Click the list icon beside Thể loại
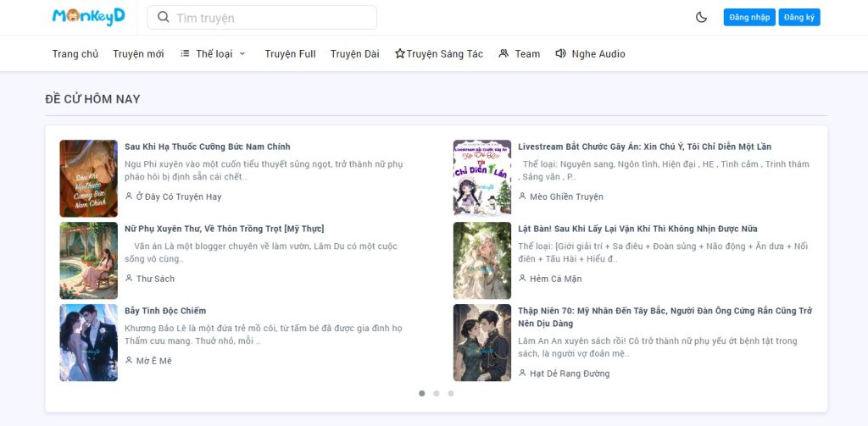 point(185,53)
